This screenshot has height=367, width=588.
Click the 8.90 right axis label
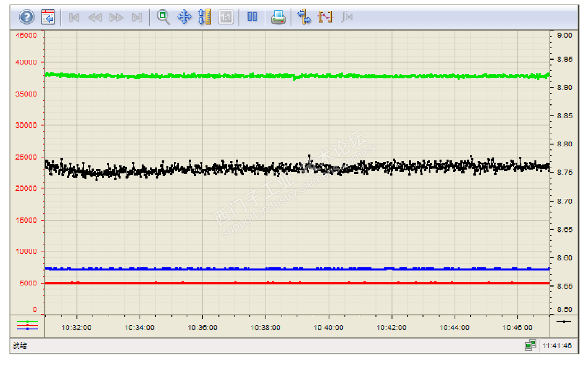pos(564,87)
